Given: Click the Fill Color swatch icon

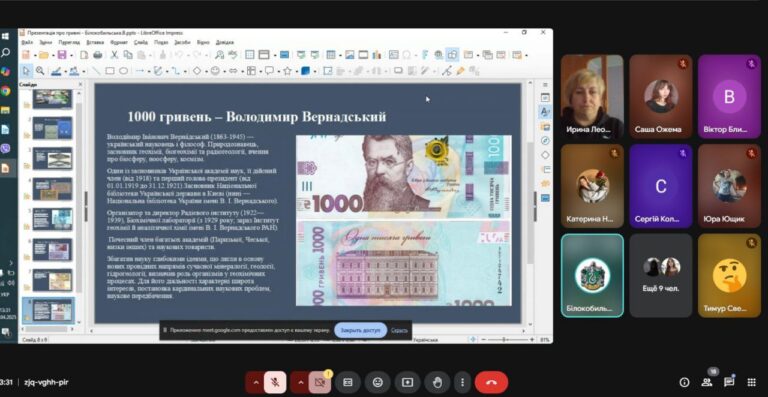Looking at the screenshot, I should point(74,71).
